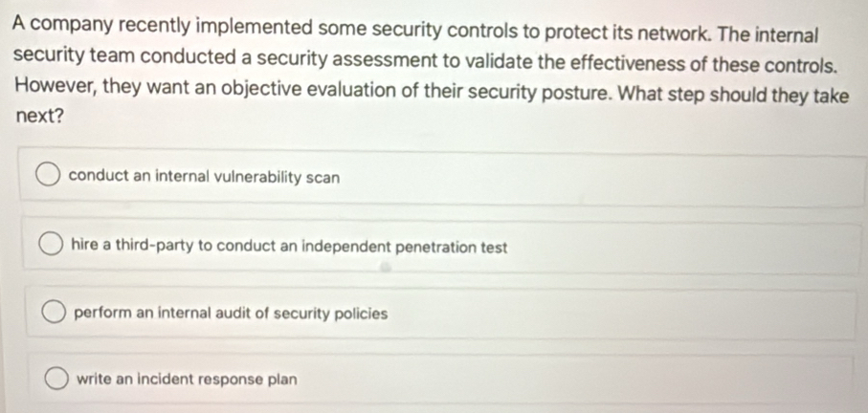Click the 'write an incident response plan' text
The width and height of the screenshot is (868, 413).
pyautogui.click(x=187, y=378)
